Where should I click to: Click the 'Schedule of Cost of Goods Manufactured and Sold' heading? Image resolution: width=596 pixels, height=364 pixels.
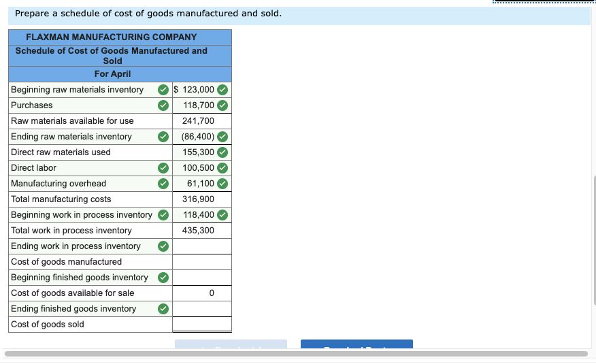[112, 56]
